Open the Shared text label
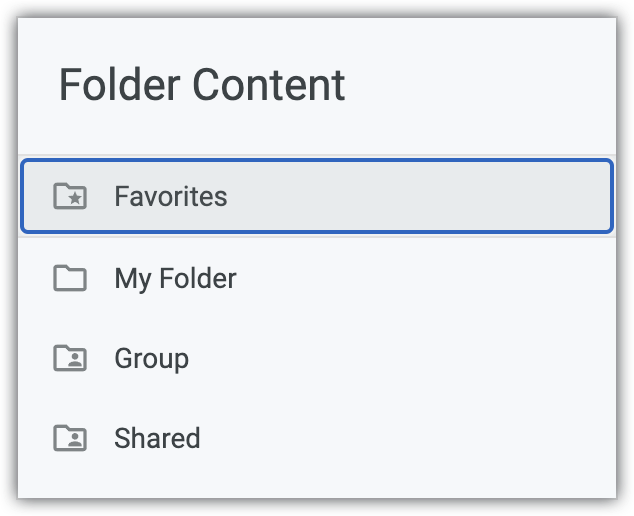Image resolution: width=634 pixels, height=516 pixels. click(x=157, y=438)
